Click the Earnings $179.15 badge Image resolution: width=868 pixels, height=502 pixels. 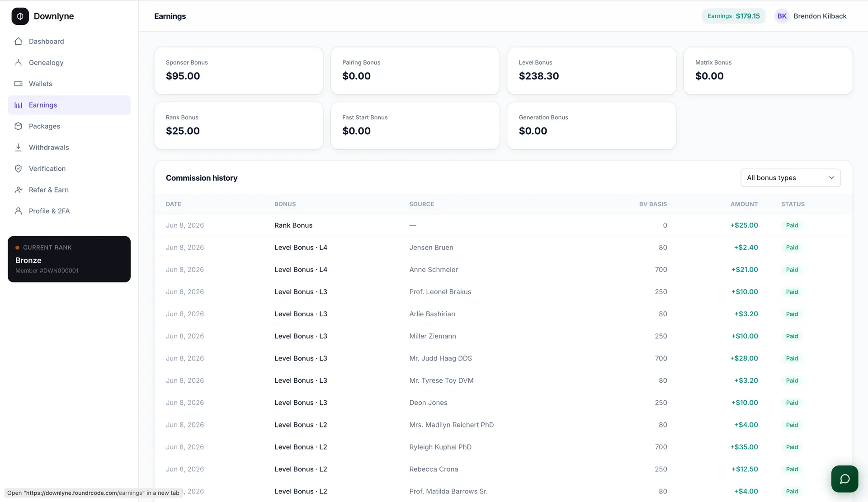pyautogui.click(x=733, y=16)
